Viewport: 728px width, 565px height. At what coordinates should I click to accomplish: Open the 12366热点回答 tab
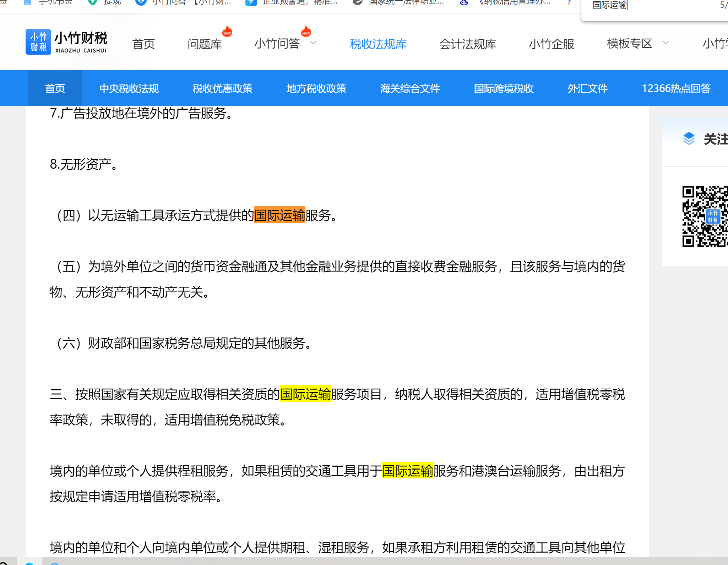(676, 88)
